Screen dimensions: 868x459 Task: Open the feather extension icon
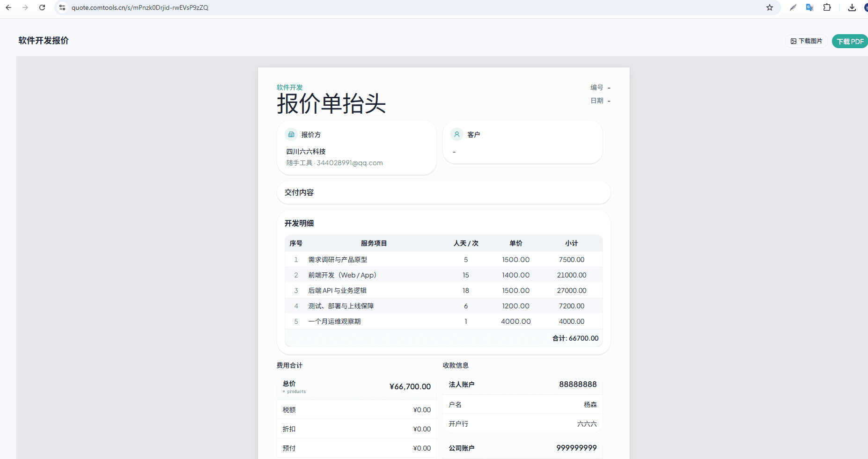(x=793, y=7)
